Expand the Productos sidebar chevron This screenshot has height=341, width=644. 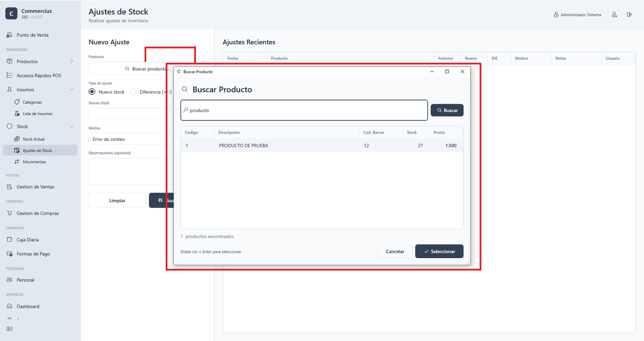click(x=72, y=61)
